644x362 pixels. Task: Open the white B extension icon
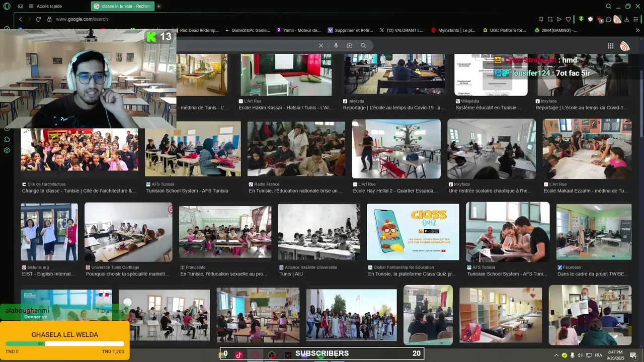click(591, 19)
